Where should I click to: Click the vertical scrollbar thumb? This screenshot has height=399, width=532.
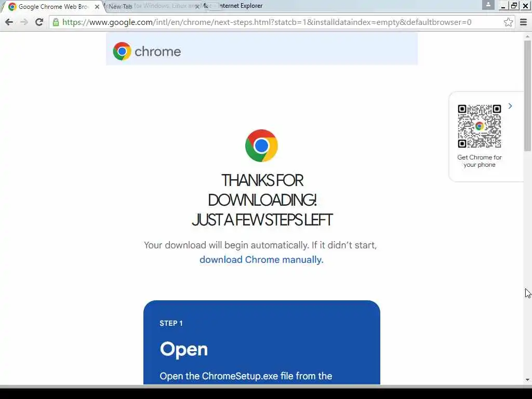527,96
